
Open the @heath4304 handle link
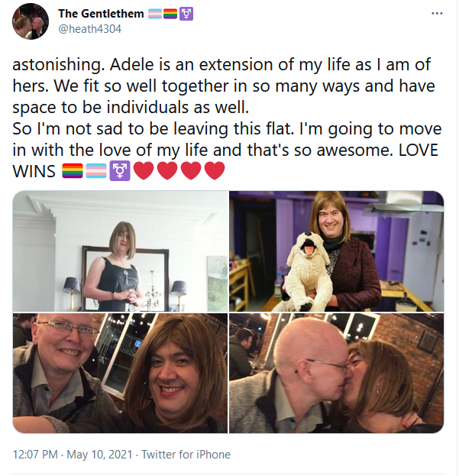coord(89,29)
